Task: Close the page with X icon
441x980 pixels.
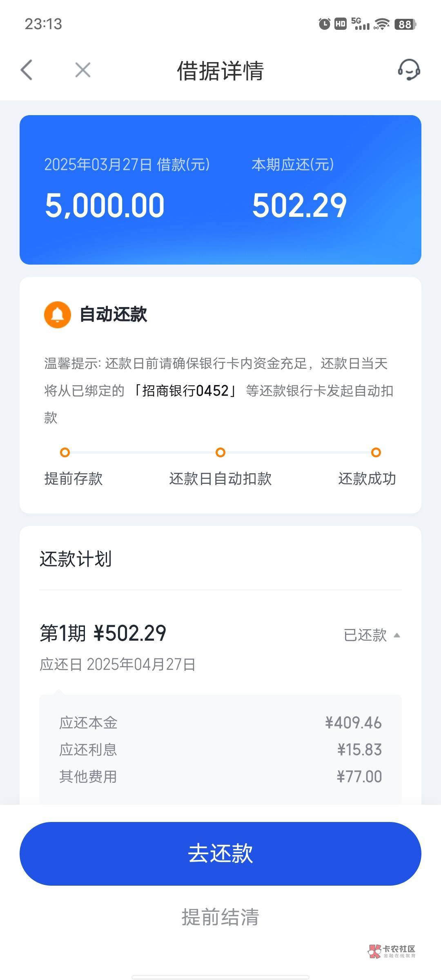Action: (x=83, y=70)
